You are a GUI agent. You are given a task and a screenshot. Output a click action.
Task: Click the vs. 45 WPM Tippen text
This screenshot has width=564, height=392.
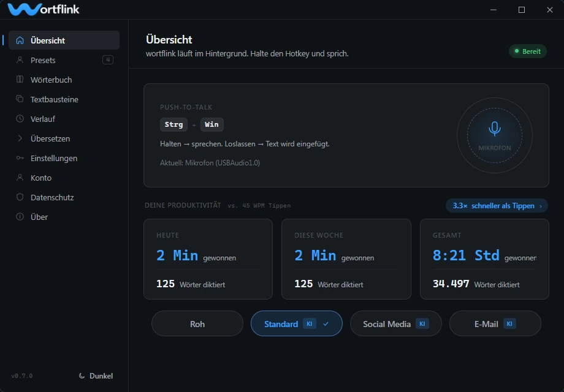pyautogui.click(x=259, y=206)
